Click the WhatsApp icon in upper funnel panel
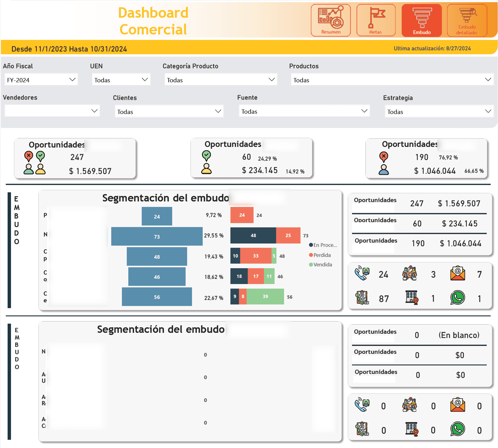Viewport: 498px width, 448px height. tap(457, 298)
